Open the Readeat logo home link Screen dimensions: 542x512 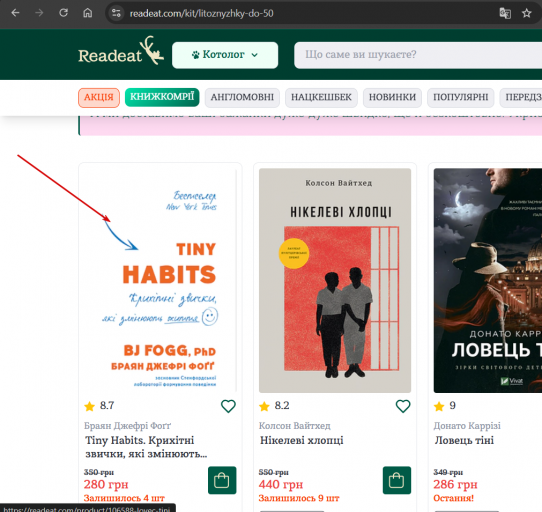click(x=121, y=52)
